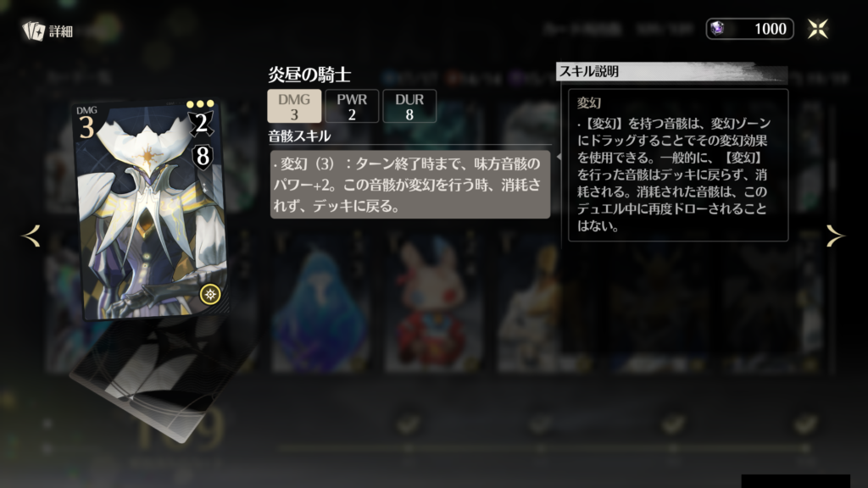The height and width of the screenshot is (488, 868).
Task: Select the PWR 2 stat tab
Action: [352, 106]
